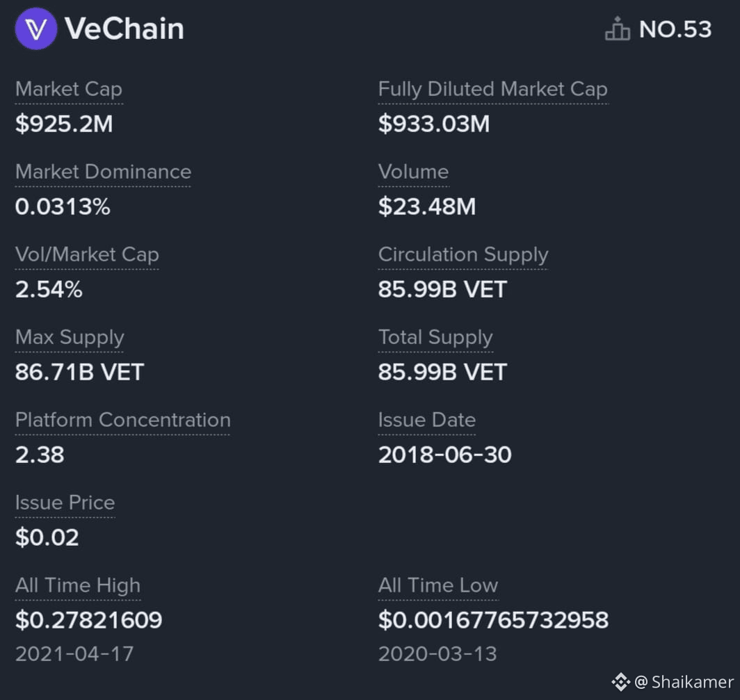The height and width of the screenshot is (700, 740).
Task: Select the VeChain title heading
Action: pos(125,29)
